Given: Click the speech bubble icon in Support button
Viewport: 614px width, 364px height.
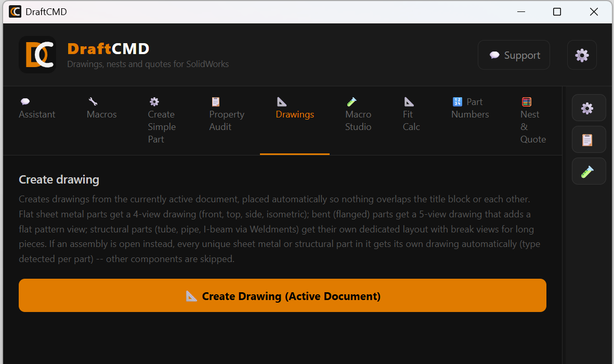Looking at the screenshot, I should (x=494, y=55).
